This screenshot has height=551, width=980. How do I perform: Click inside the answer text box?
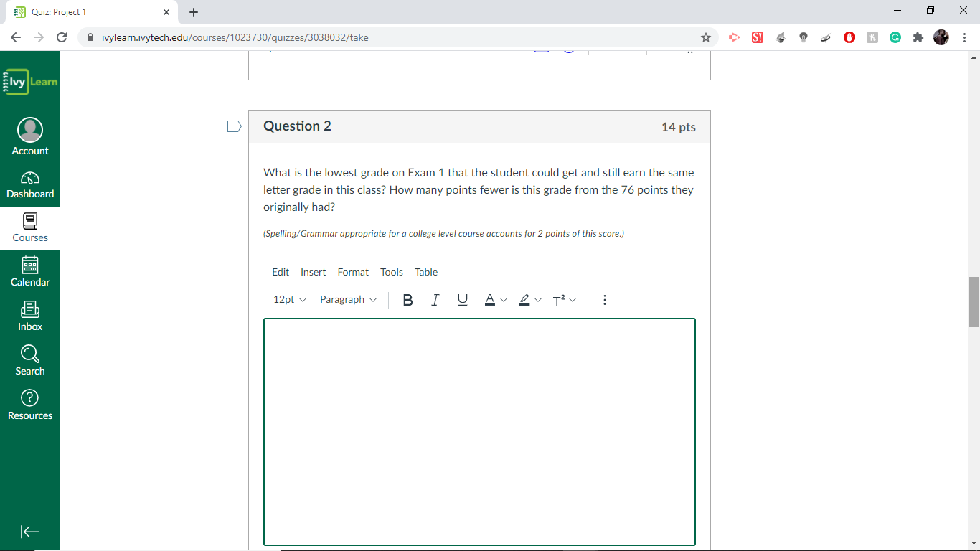coord(479,430)
